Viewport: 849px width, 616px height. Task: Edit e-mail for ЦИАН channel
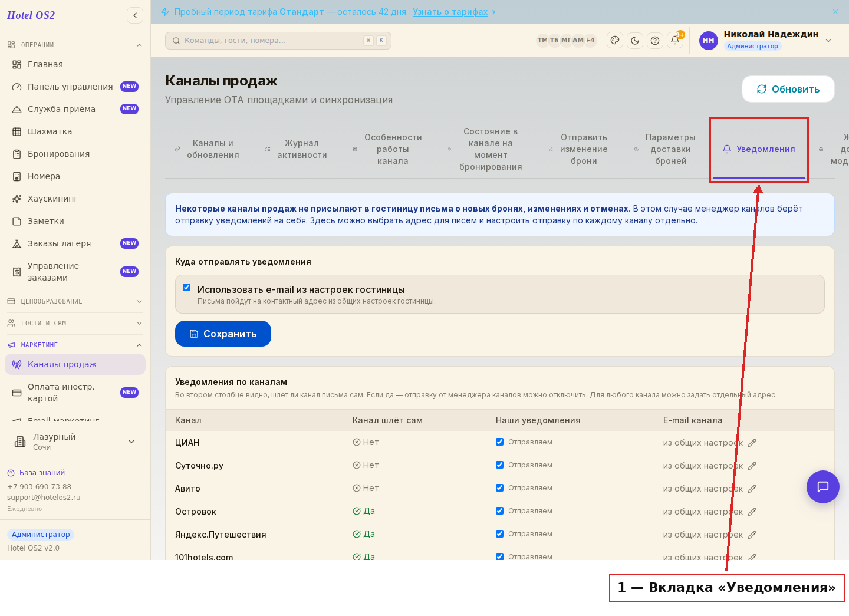[752, 443]
